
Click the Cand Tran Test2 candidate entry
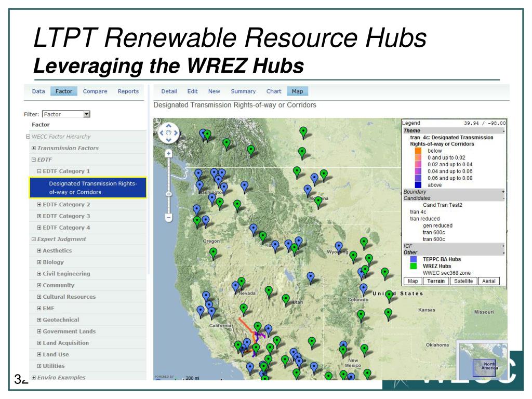pos(443,205)
